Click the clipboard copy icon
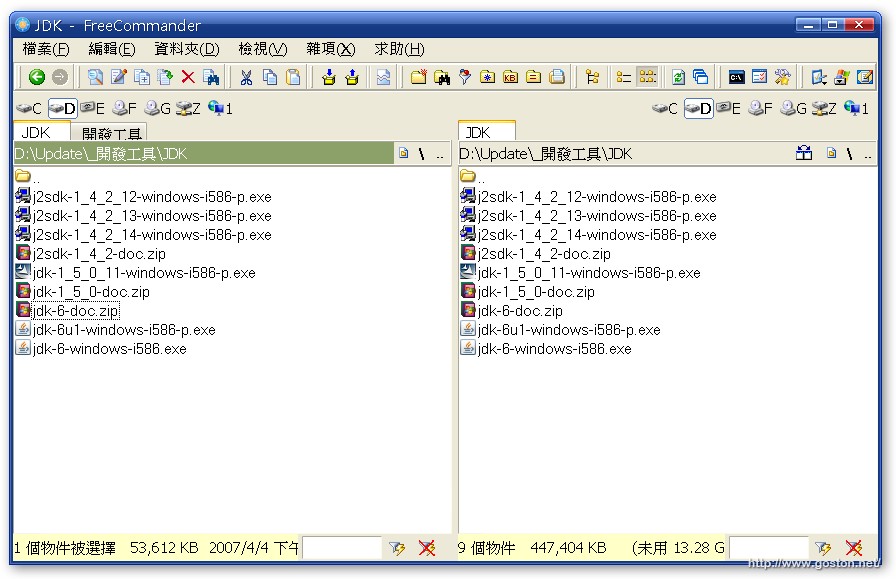 pyautogui.click(x=270, y=77)
